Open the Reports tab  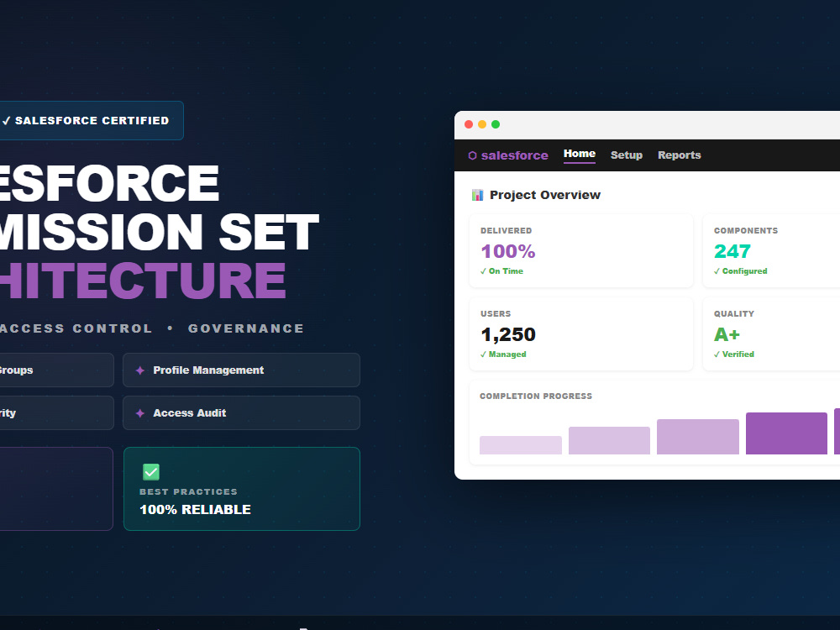(680, 155)
